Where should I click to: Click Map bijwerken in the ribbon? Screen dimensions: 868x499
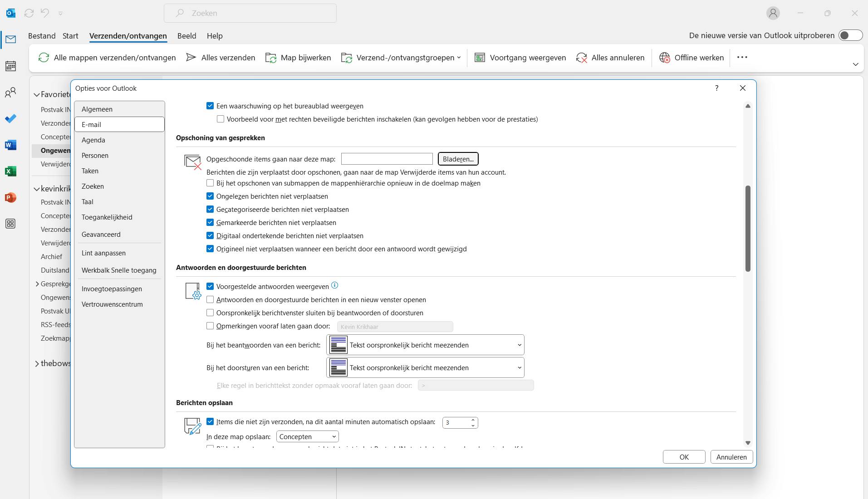pos(298,58)
